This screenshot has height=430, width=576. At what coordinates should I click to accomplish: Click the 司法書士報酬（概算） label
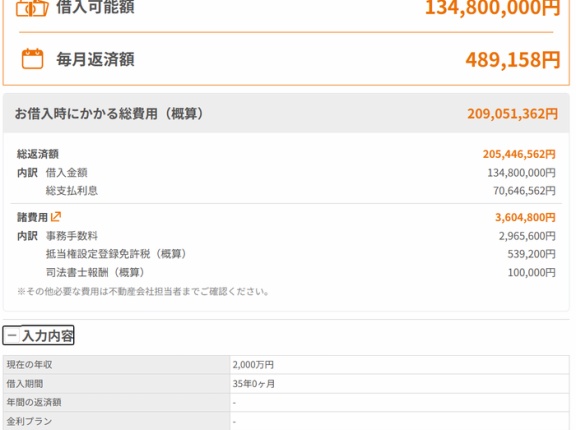(96, 272)
